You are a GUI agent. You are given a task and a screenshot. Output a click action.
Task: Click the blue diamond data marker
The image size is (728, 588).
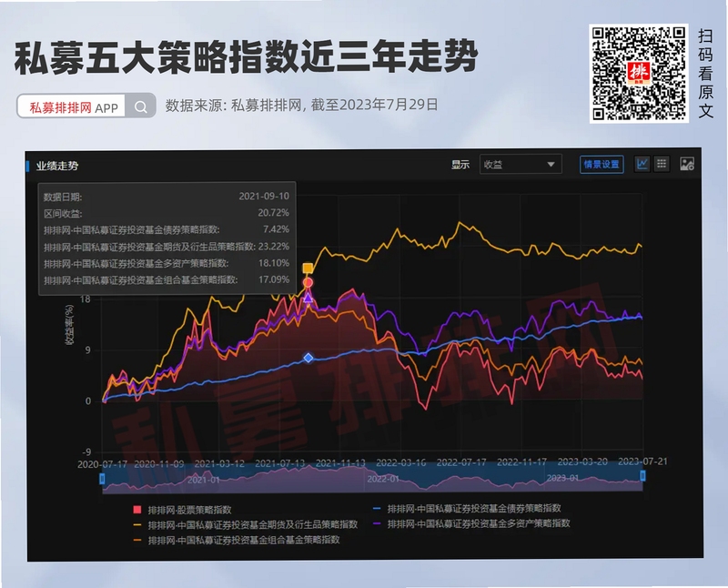(x=308, y=358)
